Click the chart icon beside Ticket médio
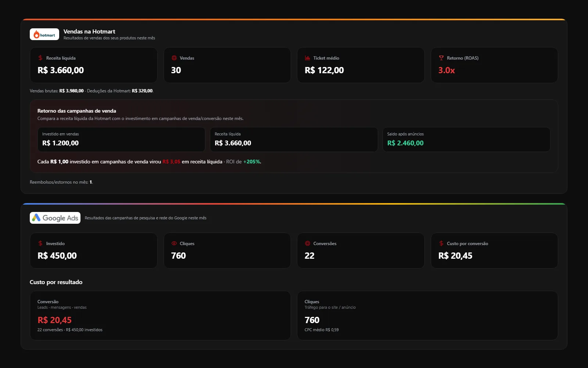This screenshot has width=588, height=368. pos(308,58)
